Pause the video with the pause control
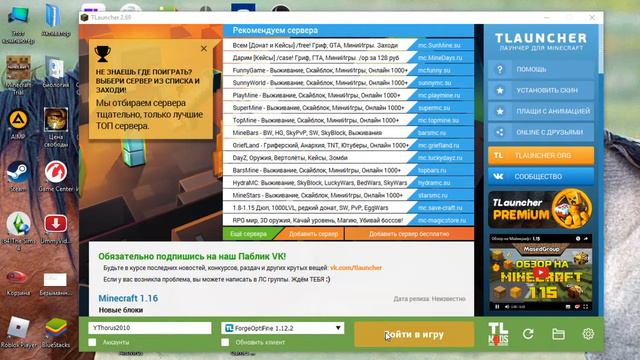The width and height of the screenshot is (640, 360). click(497, 307)
